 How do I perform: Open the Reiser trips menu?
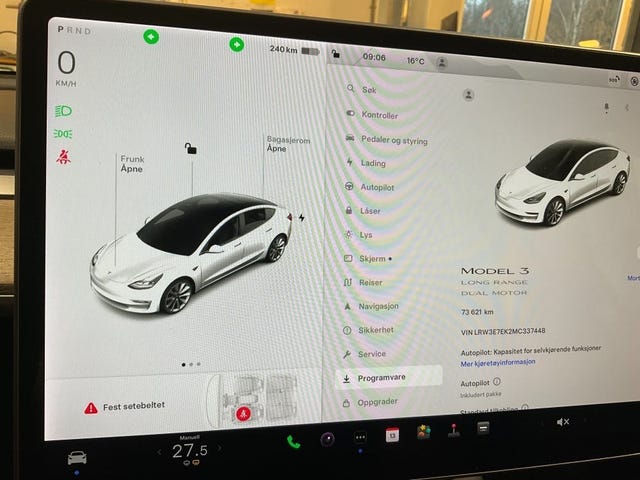(x=363, y=282)
